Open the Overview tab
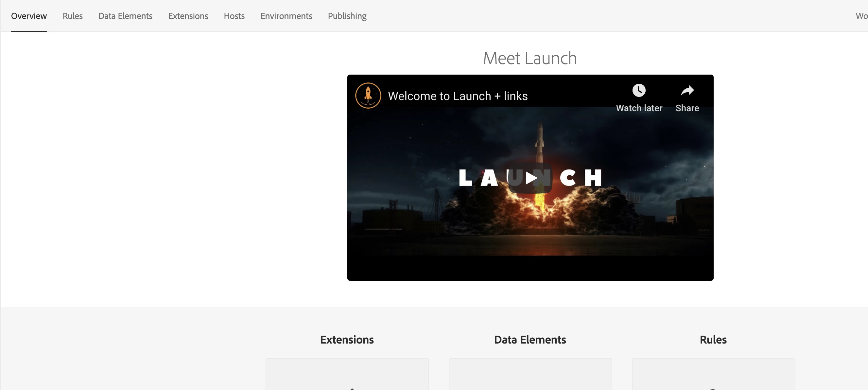This screenshot has width=868, height=390. point(29,16)
